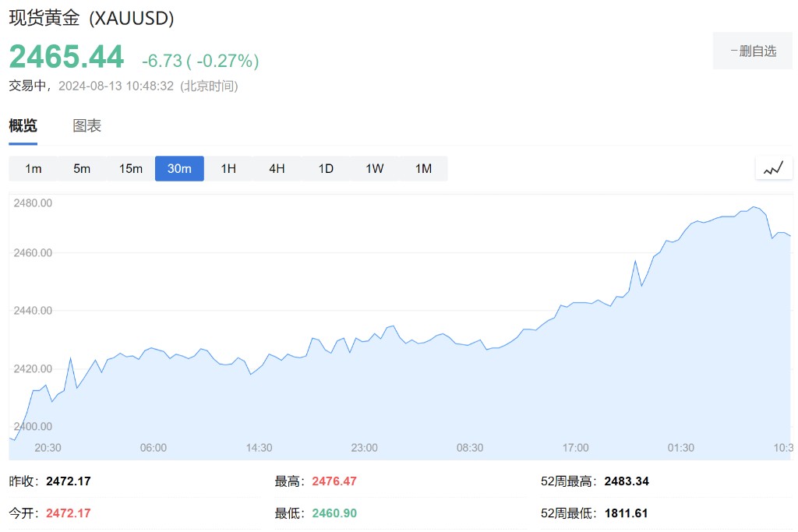Switch chart to 4H interval
The height and width of the screenshot is (532, 798).
coord(277,168)
